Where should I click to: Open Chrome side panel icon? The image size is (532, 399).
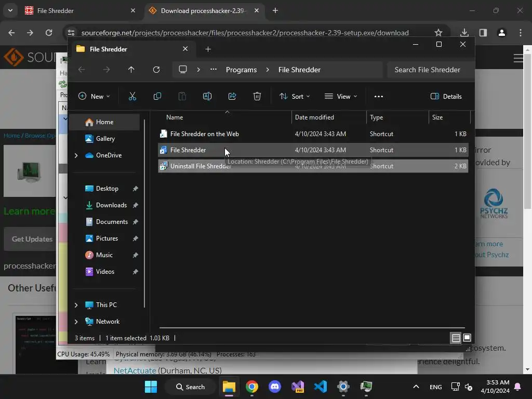pyautogui.click(x=483, y=33)
